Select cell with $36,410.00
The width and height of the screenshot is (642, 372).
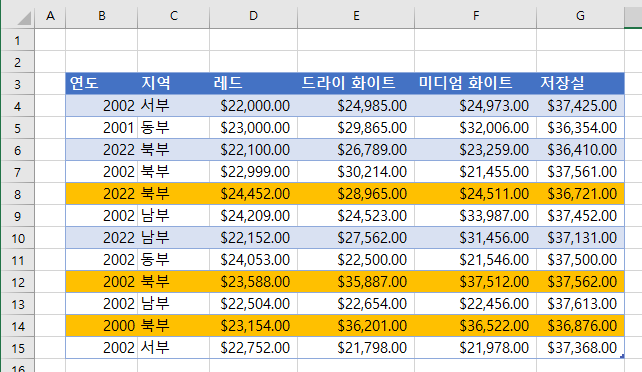tap(580, 150)
